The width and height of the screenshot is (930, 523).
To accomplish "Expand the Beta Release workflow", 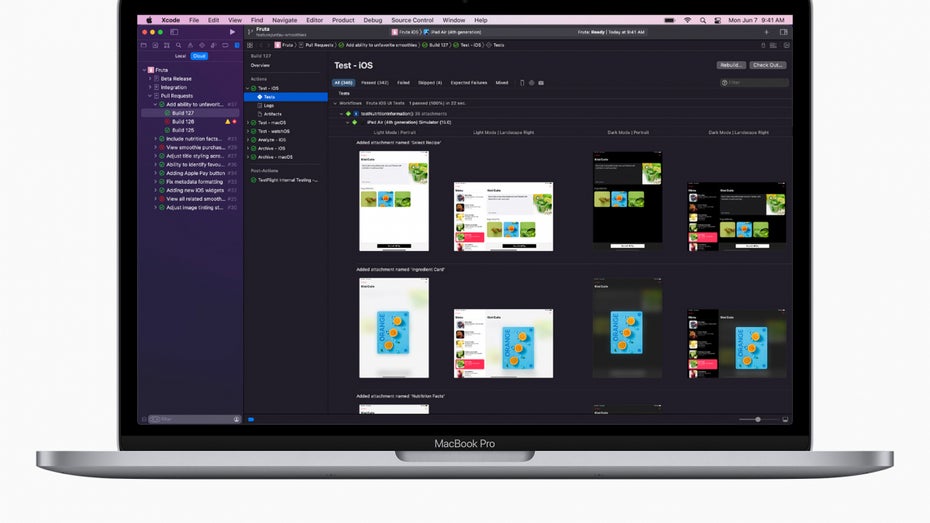I will point(150,78).
